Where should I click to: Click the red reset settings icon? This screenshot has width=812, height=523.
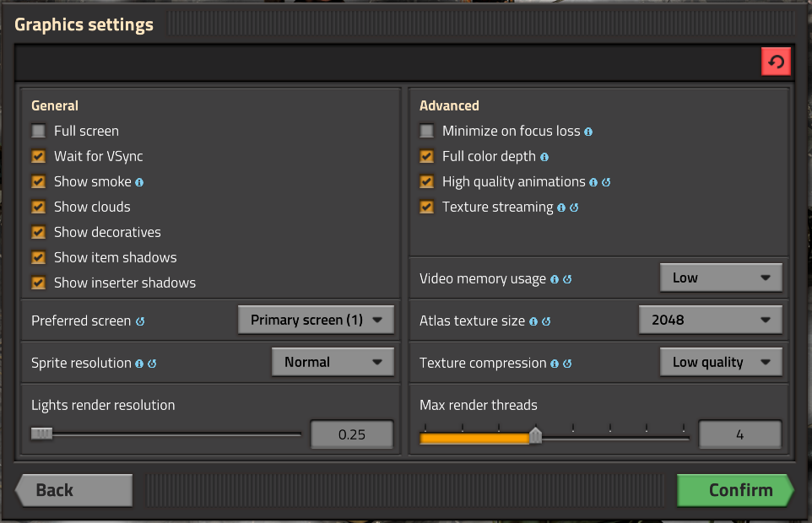click(x=776, y=62)
